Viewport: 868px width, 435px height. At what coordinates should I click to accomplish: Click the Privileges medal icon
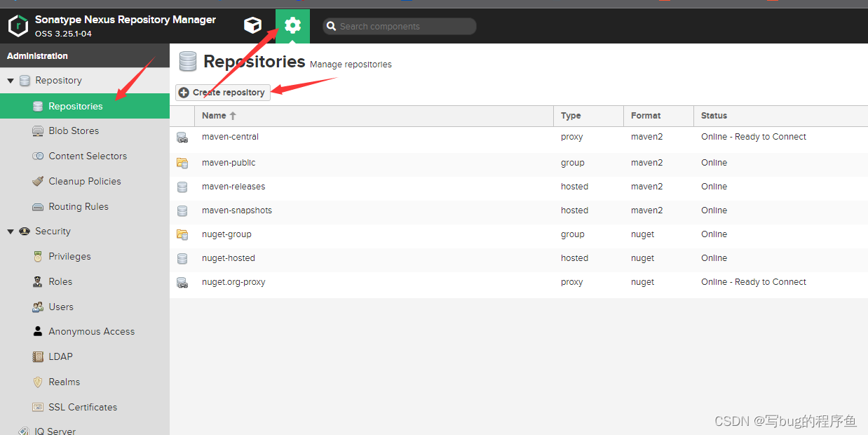(38, 257)
